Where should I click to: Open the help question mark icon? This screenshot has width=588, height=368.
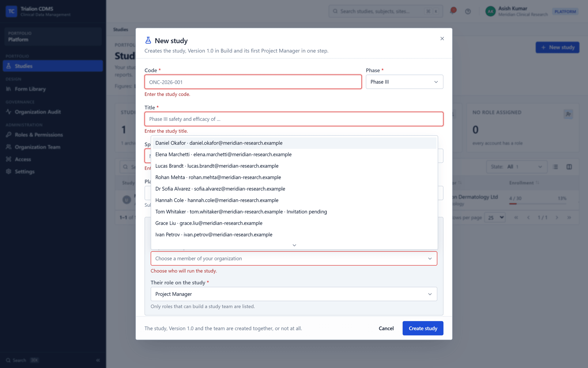(x=468, y=11)
